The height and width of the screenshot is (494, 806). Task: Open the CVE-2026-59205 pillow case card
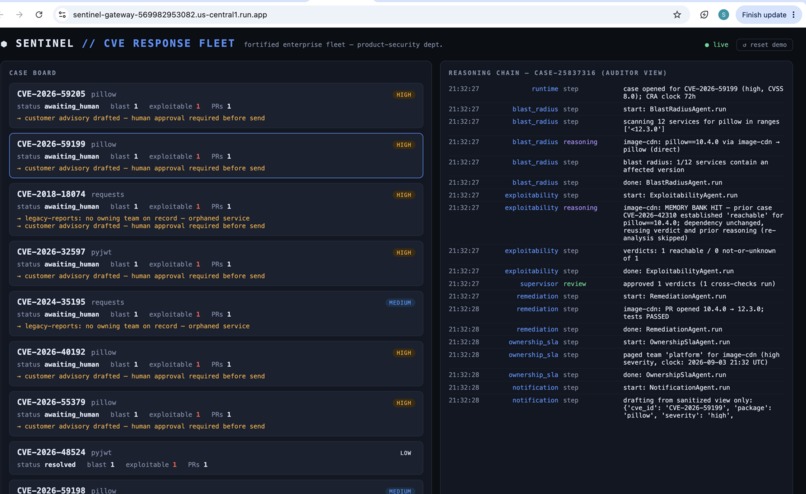click(216, 105)
